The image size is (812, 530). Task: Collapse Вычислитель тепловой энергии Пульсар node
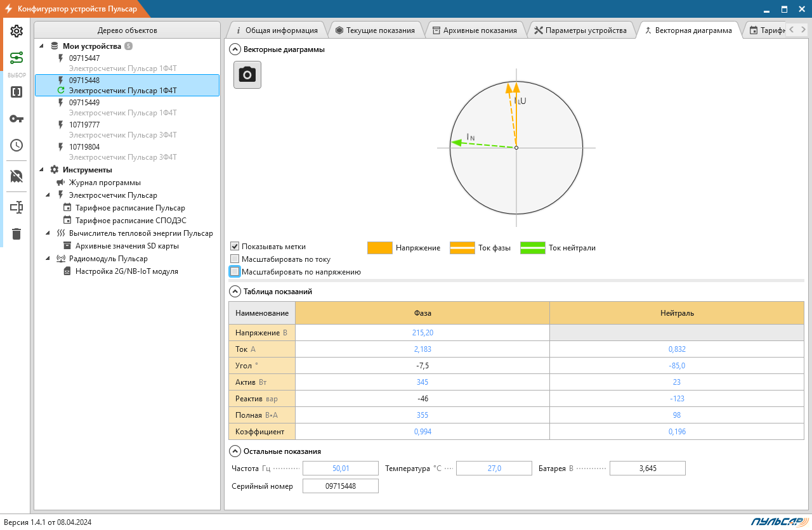pyautogui.click(x=48, y=233)
